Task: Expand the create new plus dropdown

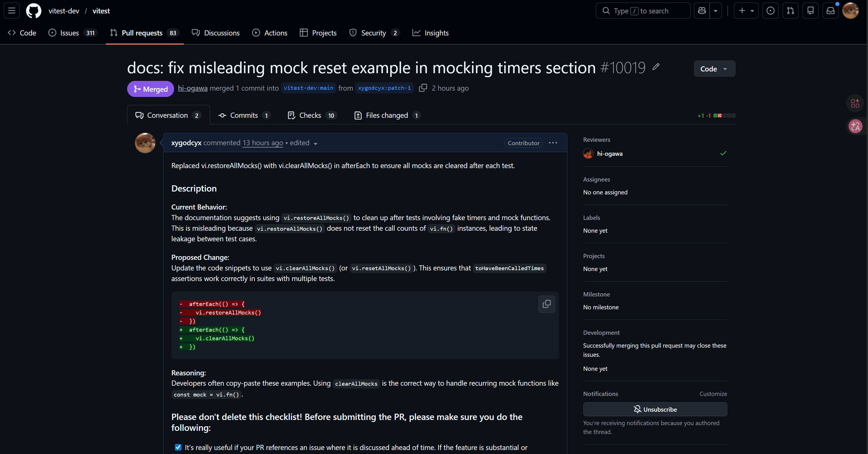Action: [746, 11]
